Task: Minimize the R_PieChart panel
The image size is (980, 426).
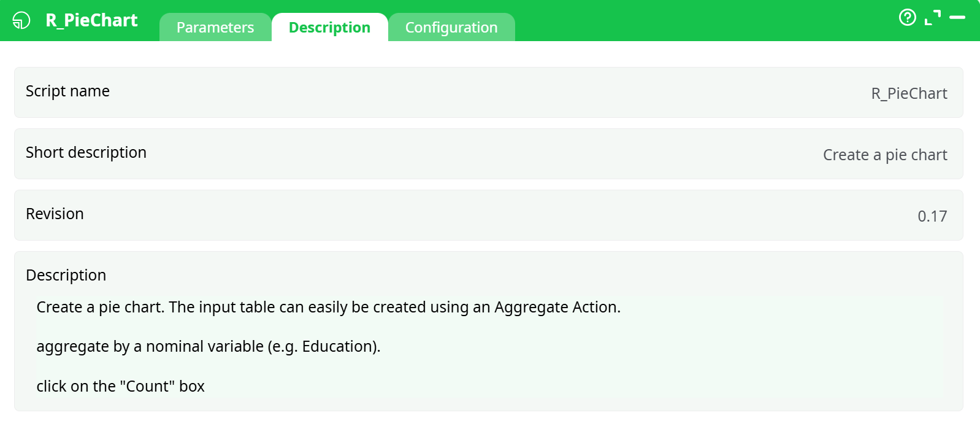Action: tap(957, 18)
